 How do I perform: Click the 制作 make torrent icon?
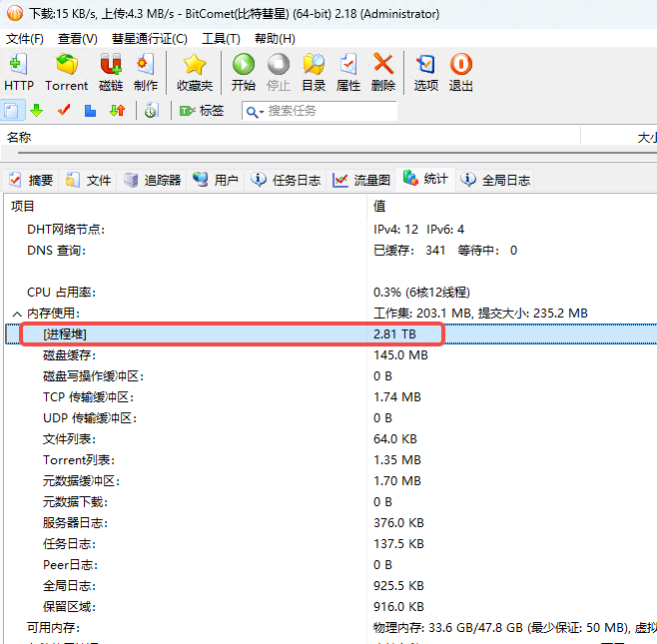click(x=146, y=72)
